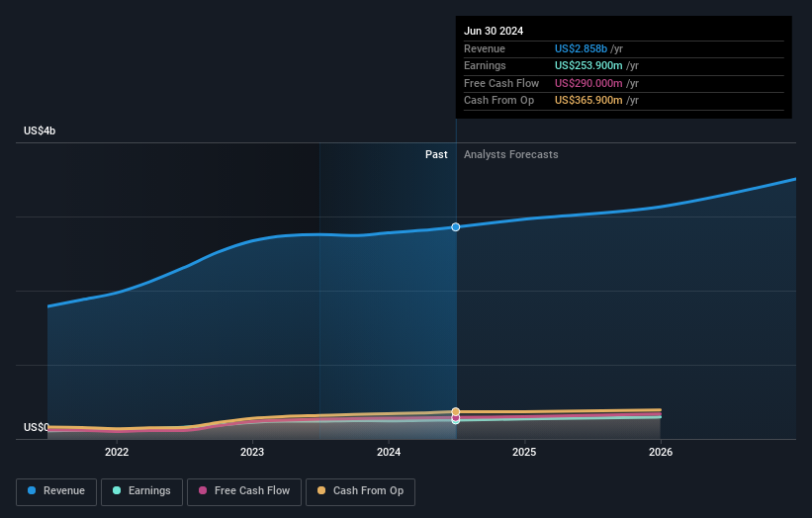Click the 'Free Cash Flow' tooltip row label
The image size is (812, 518).
tap(501, 83)
